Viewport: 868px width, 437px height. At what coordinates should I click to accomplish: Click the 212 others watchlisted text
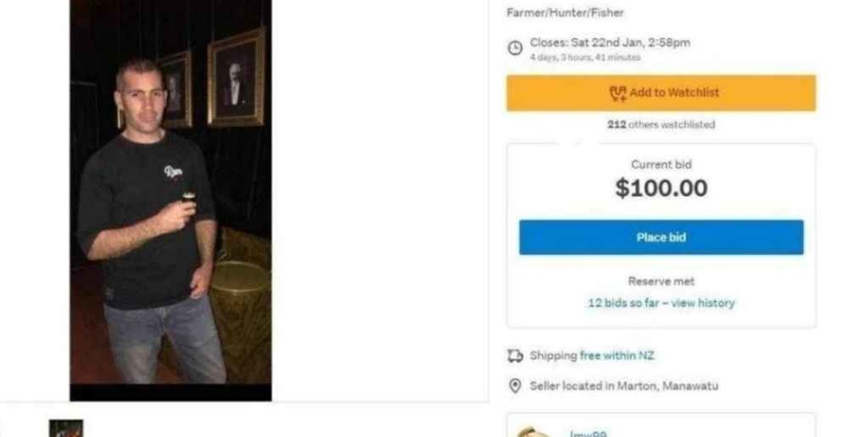point(661,125)
